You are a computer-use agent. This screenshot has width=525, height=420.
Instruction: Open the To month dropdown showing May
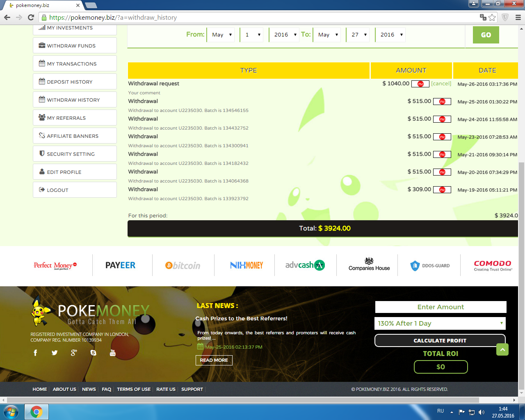pyautogui.click(x=327, y=35)
